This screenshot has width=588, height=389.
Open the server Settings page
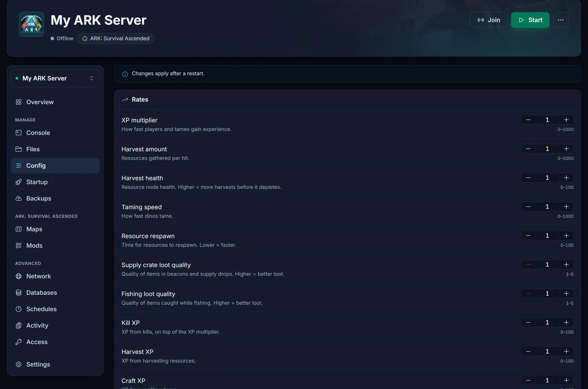coord(55,364)
